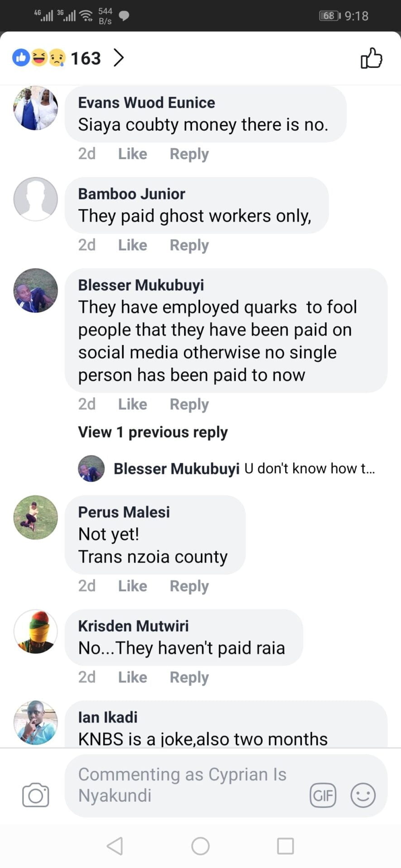Viewport: 401px width, 868px height.
Task: Open the GIF picker icon
Action: point(323,795)
